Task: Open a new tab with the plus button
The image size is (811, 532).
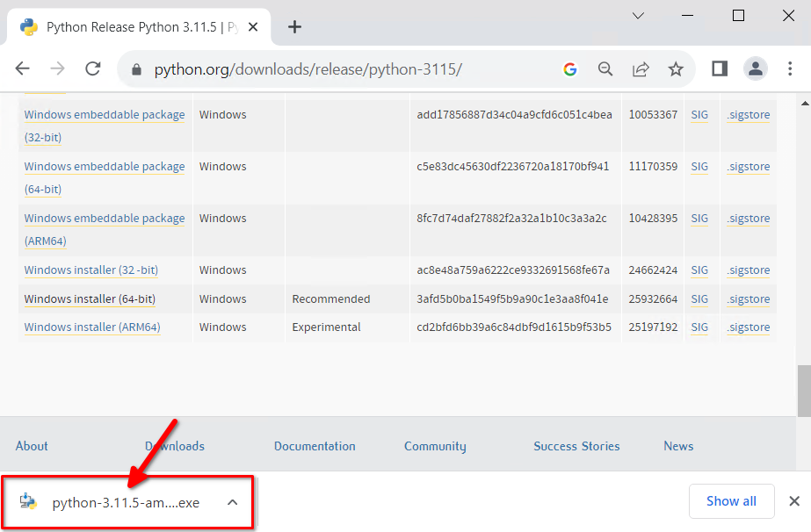Action: [x=294, y=27]
